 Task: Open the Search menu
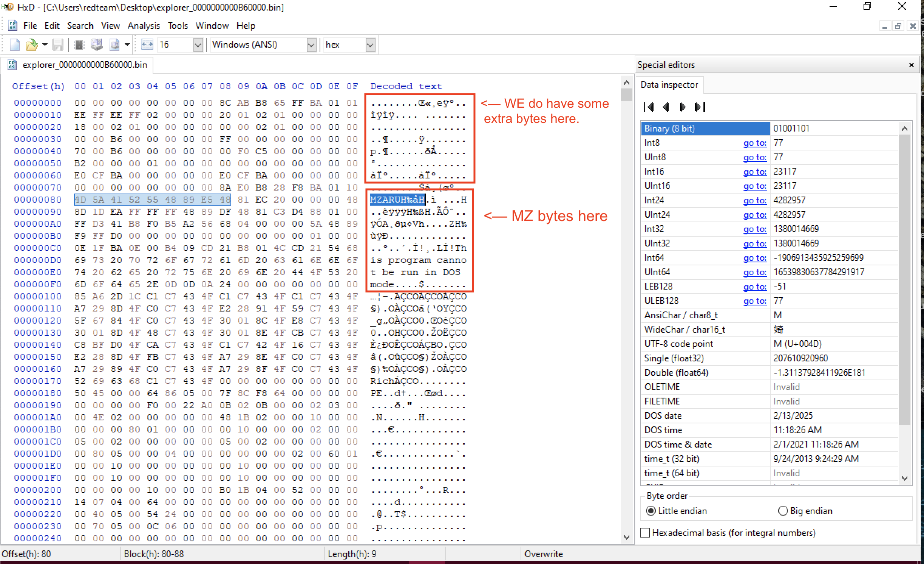[x=80, y=26]
